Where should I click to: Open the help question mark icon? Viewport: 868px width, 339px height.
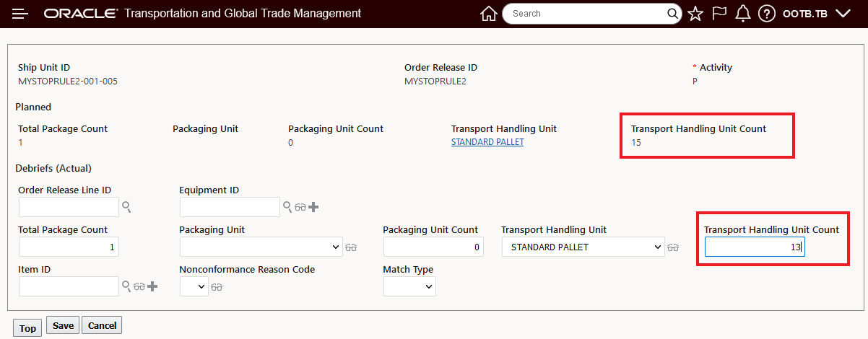pos(767,14)
